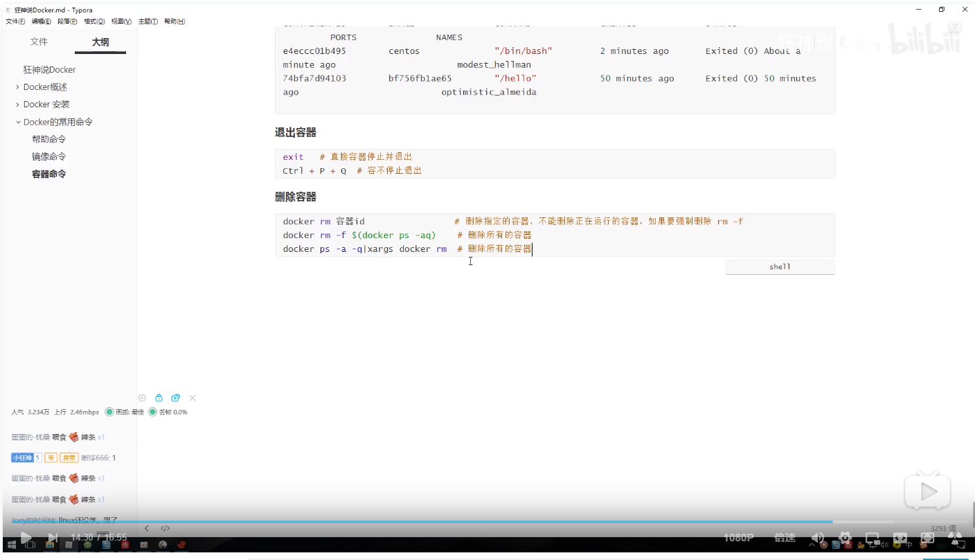The height and width of the screenshot is (560, 975).
Task: Skip to the next video in player
Action: point(53,537)
